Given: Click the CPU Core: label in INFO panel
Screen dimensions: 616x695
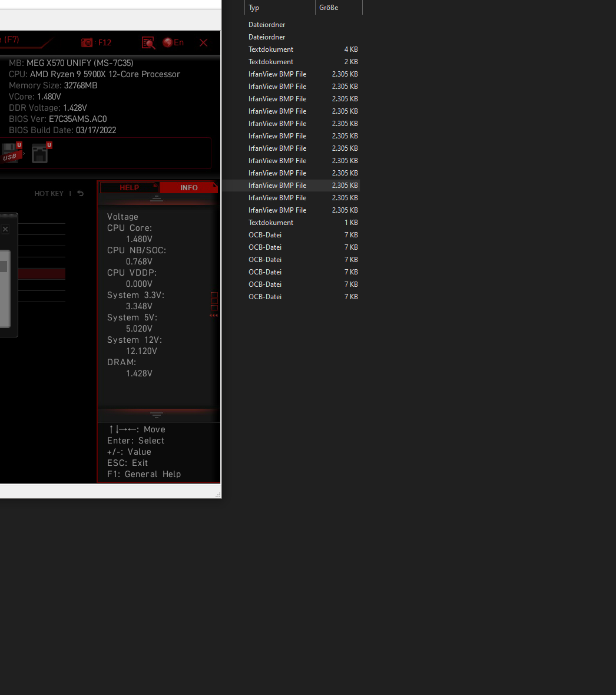Looking at the screenshot, I should 130,228.
